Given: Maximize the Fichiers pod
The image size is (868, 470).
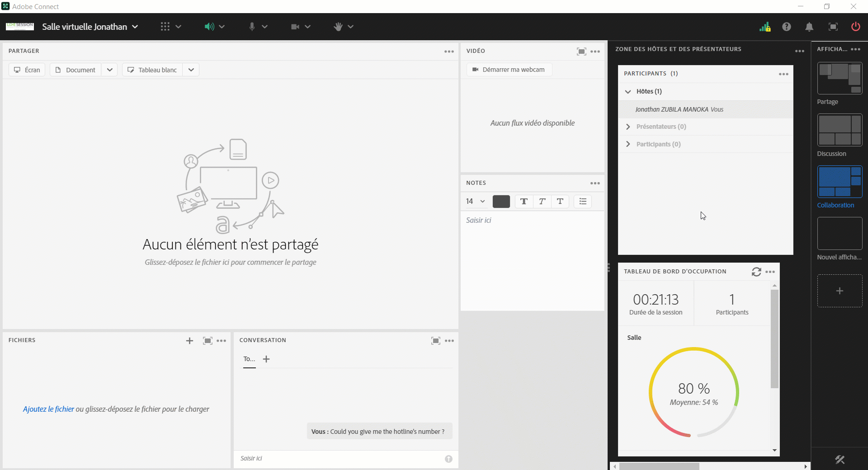Looking at the screenshot, I should 208,341.
